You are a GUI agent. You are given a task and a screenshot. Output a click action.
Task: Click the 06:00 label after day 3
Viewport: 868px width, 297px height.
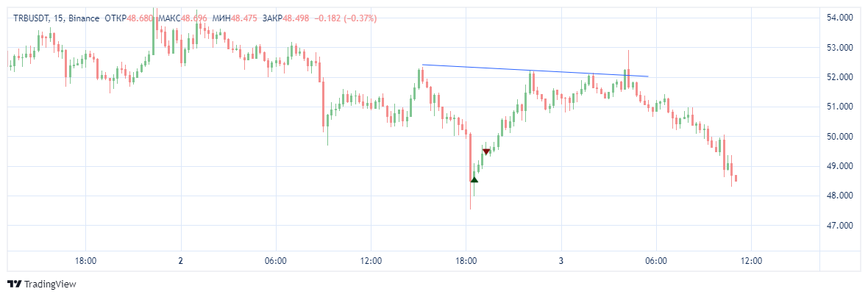pyautogui.click(x=656, y=261)
